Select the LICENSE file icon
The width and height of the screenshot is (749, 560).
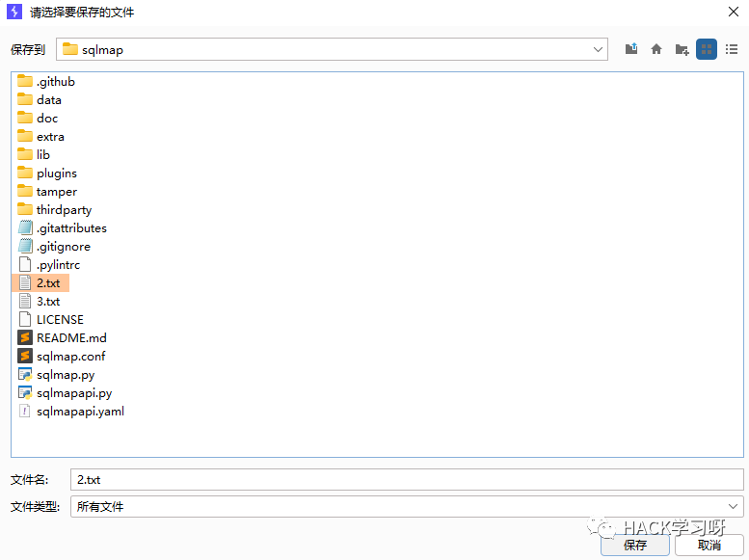click(25, 319)
